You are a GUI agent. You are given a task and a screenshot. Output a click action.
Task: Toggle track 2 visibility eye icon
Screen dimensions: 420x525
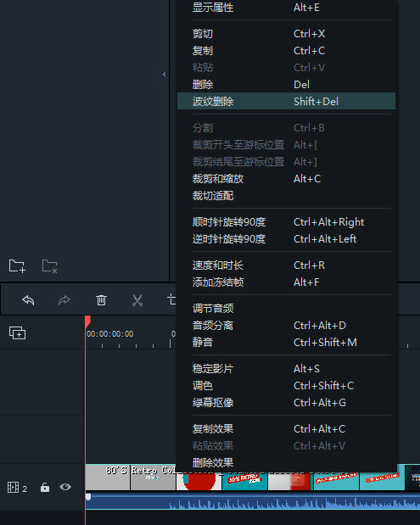pos(65,487)
